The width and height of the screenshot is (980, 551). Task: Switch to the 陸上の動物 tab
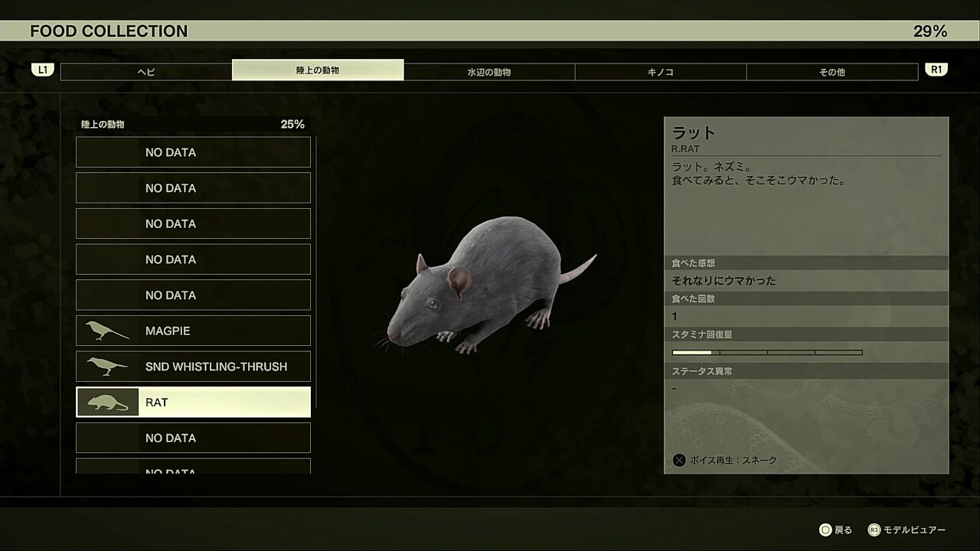point(318,70)
